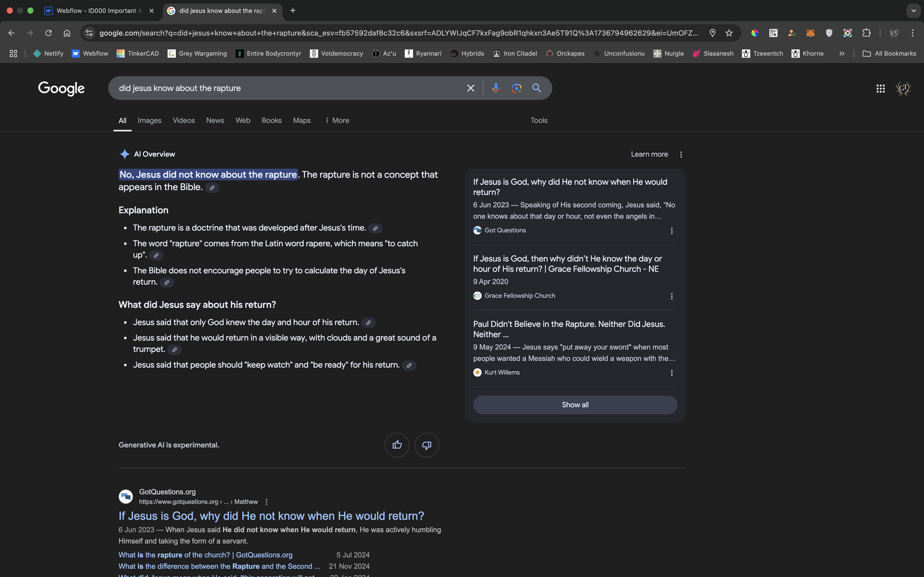Open the tab search dropdown arrow
Screen dimensions: 924x577
pyautogui.click(x=913, y=11)
